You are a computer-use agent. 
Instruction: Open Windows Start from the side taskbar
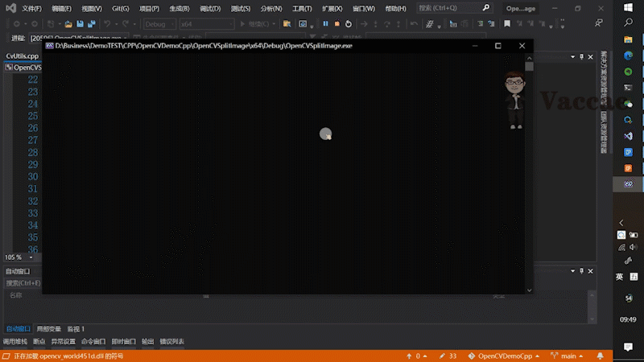click(x=628, y=7)
